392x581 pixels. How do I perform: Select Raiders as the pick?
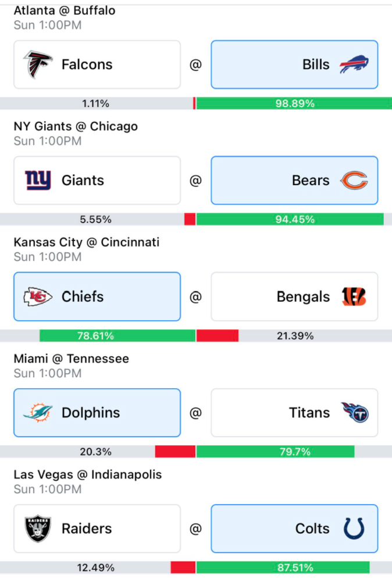click(x=97, y=529)
